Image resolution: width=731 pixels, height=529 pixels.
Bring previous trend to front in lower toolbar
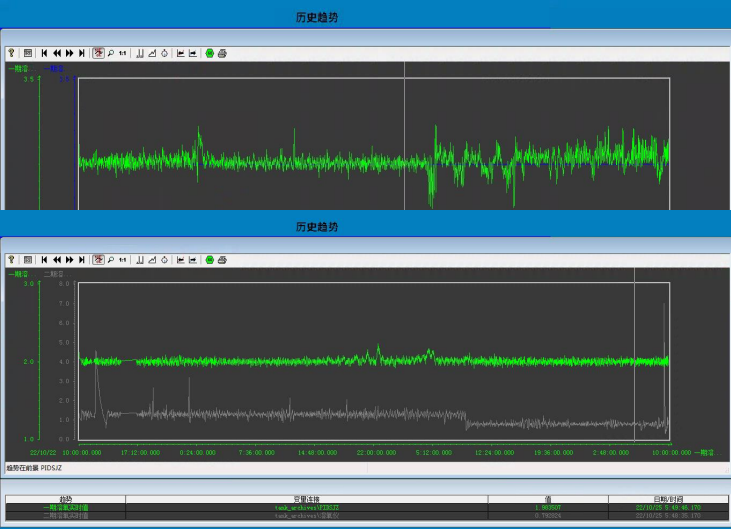180,260
